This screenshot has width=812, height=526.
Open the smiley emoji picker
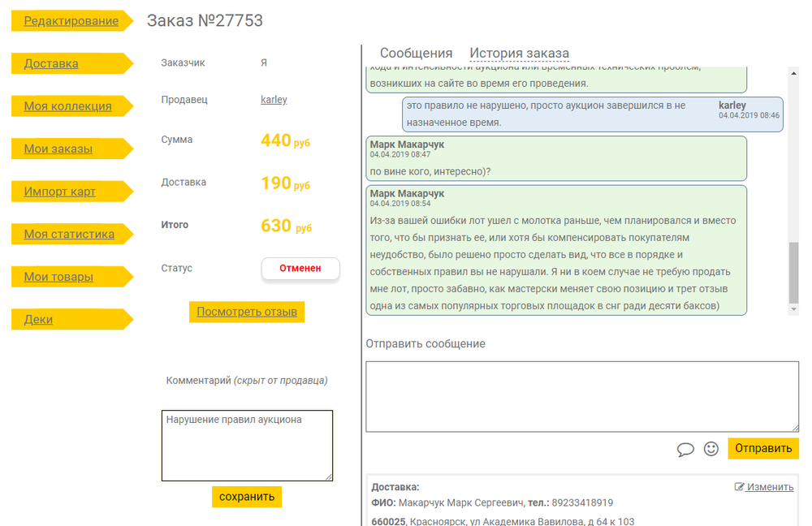coord(711,448)
